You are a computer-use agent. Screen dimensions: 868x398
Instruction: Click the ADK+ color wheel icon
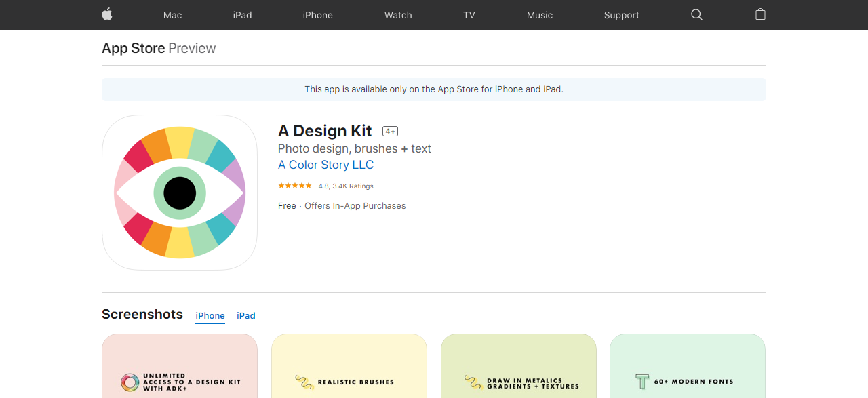tap(130, 382)
